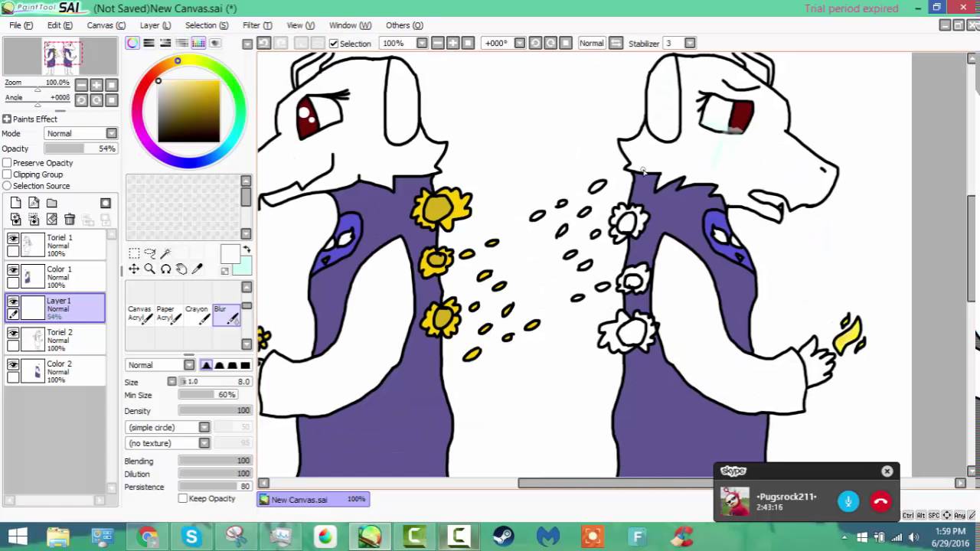The width and height of the screenshot is (980, 551).
Task: Select the rectangular Selection tool
Action: click(134, 253)
